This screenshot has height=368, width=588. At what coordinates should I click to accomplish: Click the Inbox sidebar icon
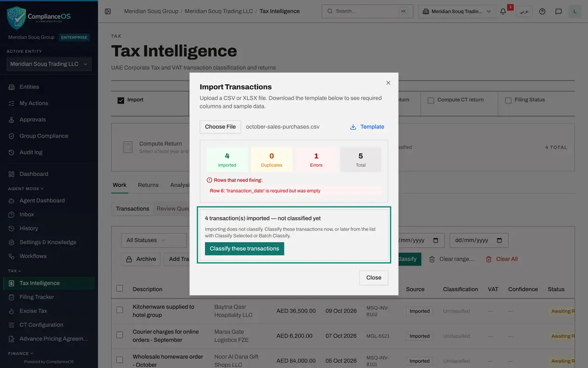pyautogui.click(x=11, y=214)
